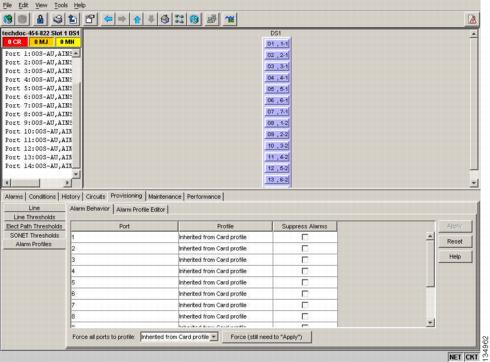Go to parent view with blue up arrow
Image resolution: width=490 pixels, height=362 pixels.
tap(137, 19)
